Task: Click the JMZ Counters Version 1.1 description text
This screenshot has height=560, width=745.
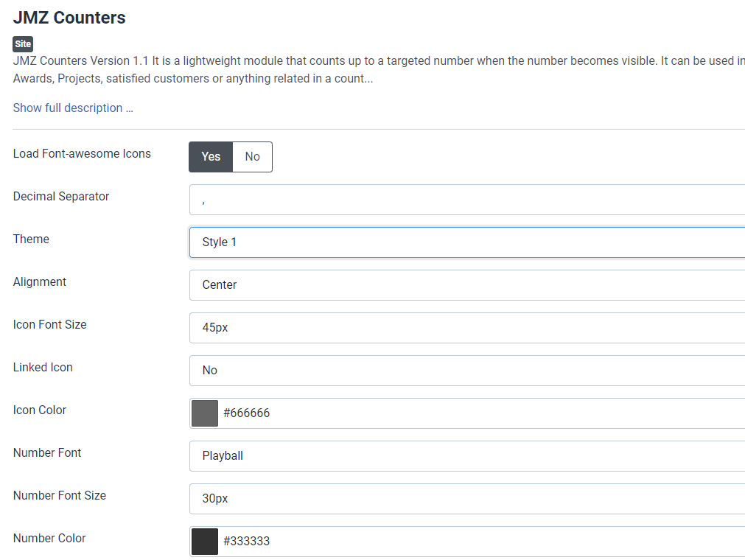Action: (379, 69)
